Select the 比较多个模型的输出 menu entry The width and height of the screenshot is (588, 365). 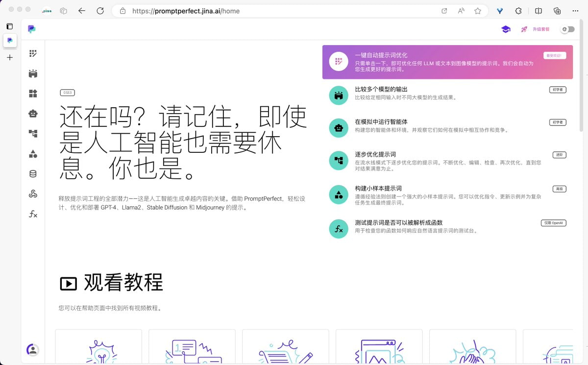tap(381, 90)
